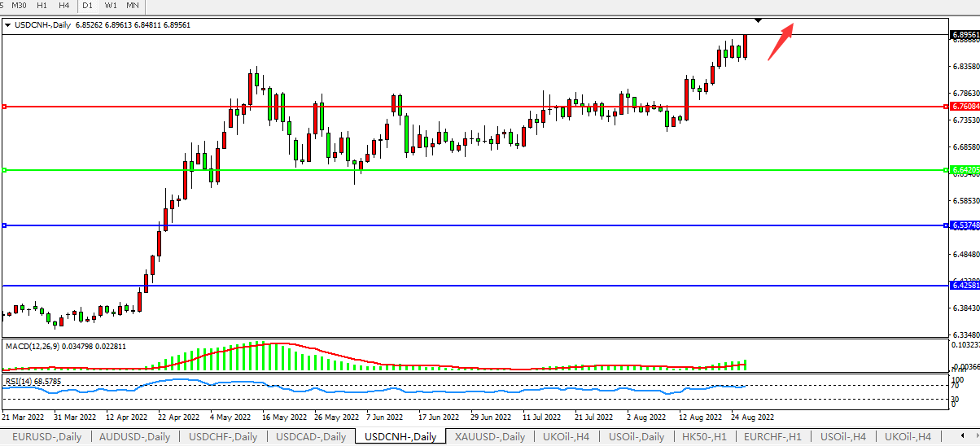Set timeframe to H4

64,6
